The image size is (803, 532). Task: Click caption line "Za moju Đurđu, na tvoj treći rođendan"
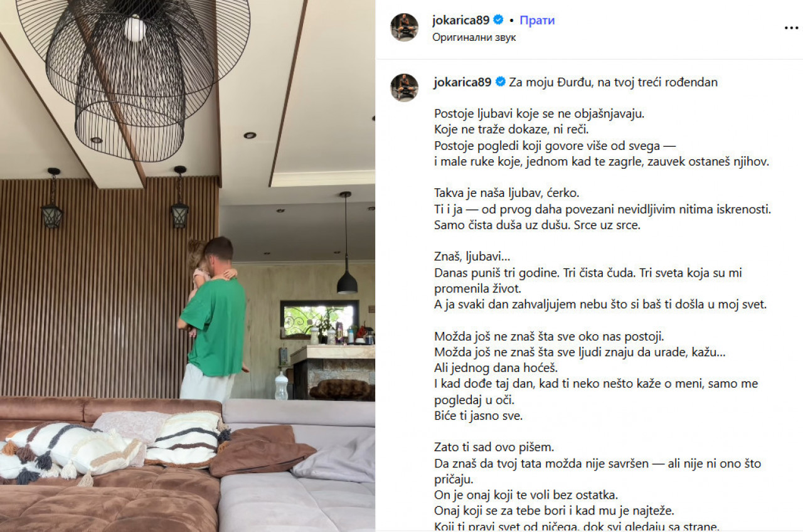tap(613, 82)
